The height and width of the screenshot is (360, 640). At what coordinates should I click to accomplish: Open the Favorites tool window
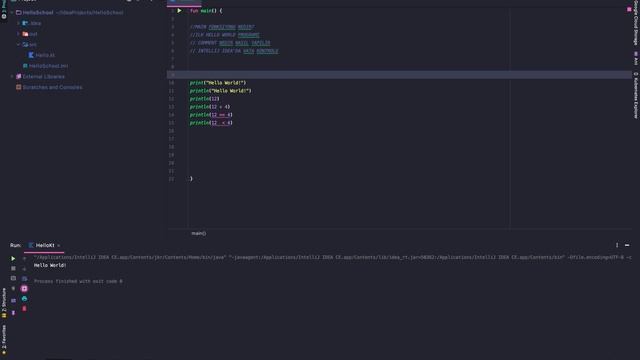tap(4, 339)
